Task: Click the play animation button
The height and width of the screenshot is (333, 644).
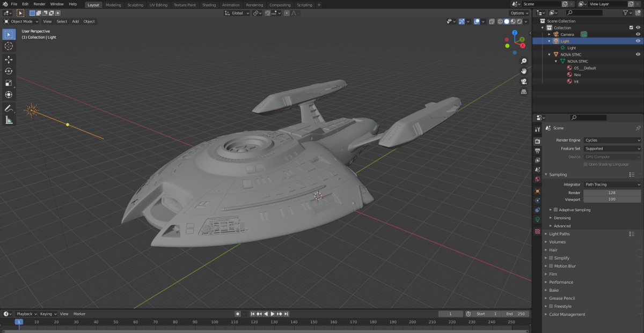Action: click(273, 314)
